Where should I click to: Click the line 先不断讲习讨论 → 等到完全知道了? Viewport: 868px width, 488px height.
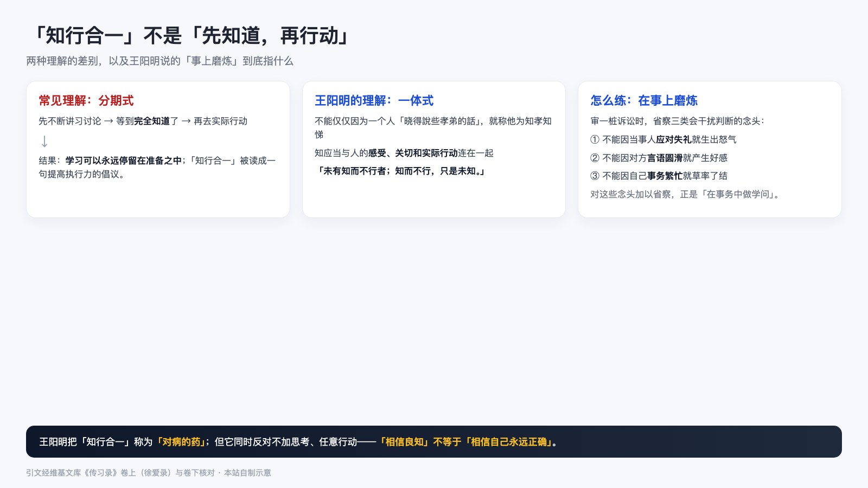pos(143,121)
